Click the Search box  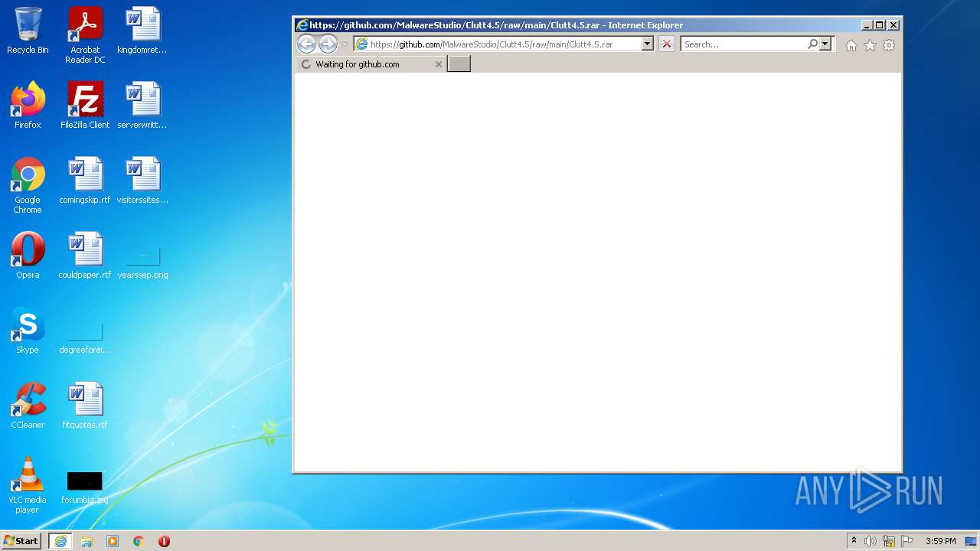[744, 44]
